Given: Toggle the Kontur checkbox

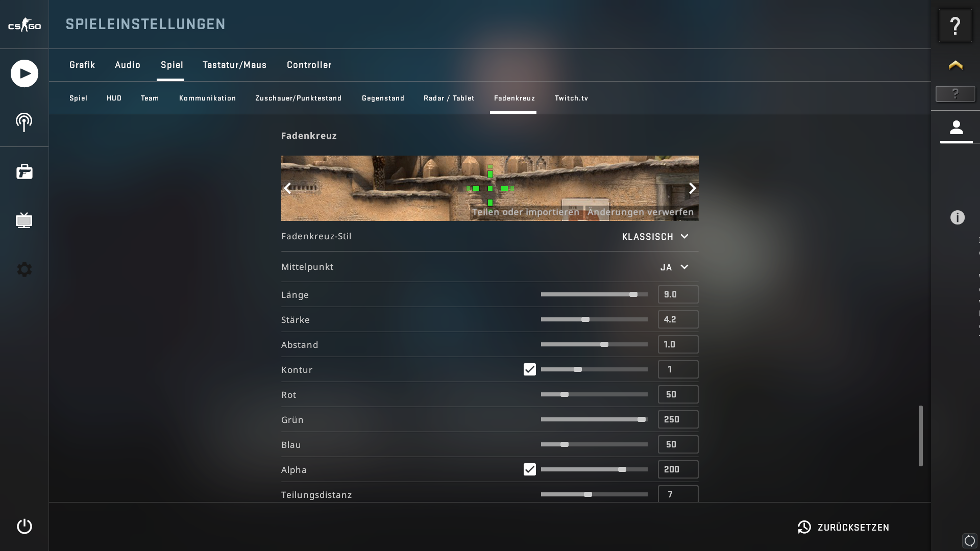Looking at the screenshot, I should 529,369.
